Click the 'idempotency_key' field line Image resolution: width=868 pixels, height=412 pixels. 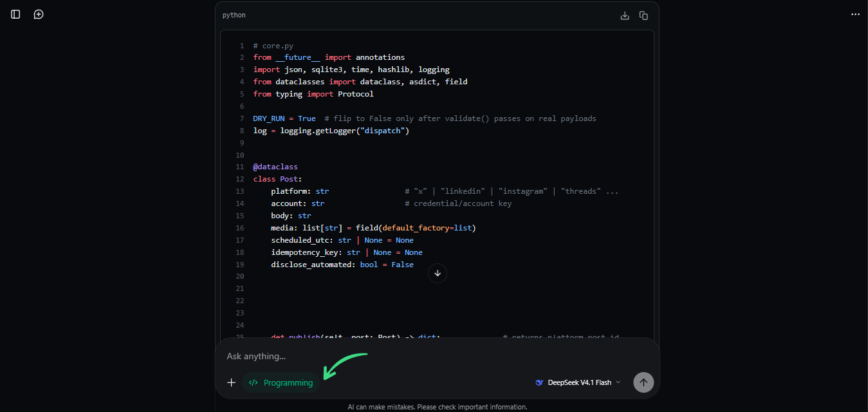tap(347, 252)
